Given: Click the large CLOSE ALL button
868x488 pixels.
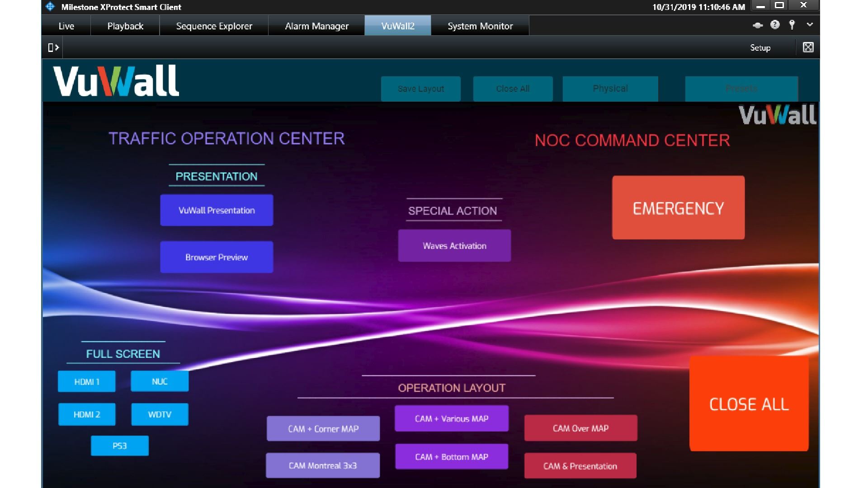Looking at the screenshot, I should point(749,404).
